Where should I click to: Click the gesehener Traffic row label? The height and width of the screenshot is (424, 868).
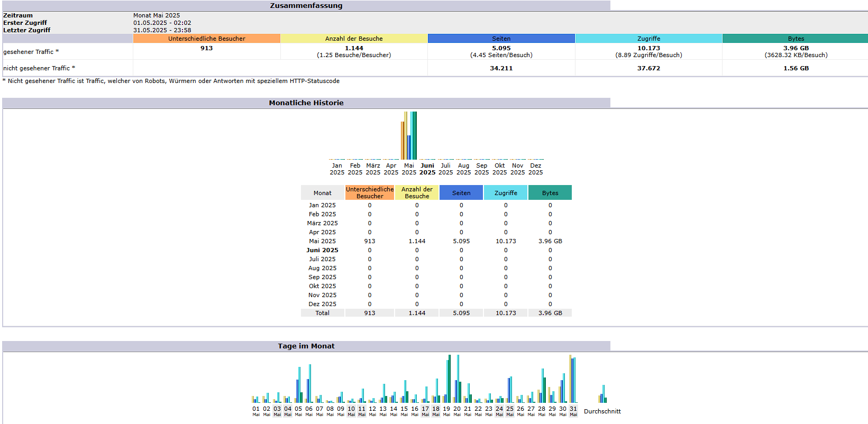pyautogui.click(x=31, y=52)
